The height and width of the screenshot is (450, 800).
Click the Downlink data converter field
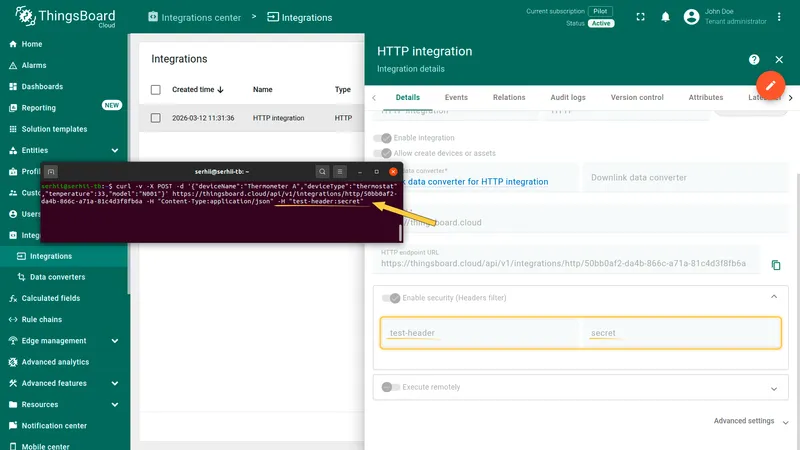(x=686, y=178)
